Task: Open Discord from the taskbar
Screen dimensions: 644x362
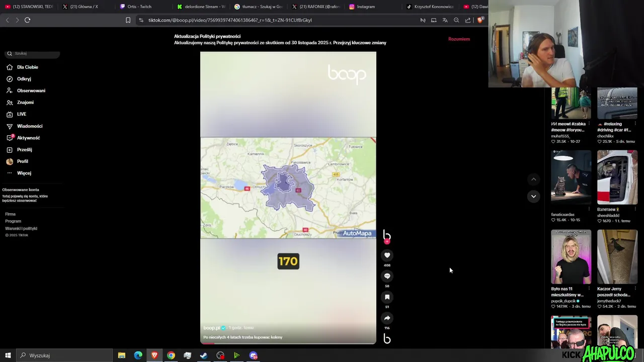Action: point(253,355)
